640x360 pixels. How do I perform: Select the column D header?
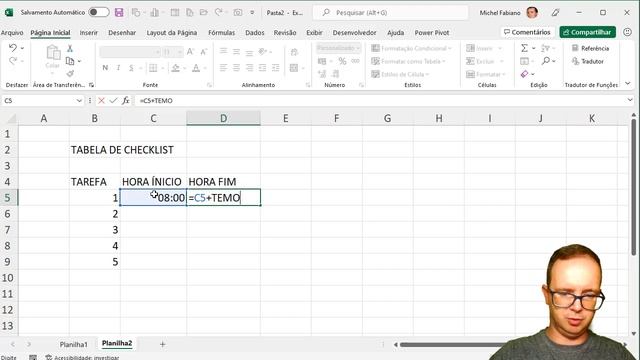(x=223, y=118)
